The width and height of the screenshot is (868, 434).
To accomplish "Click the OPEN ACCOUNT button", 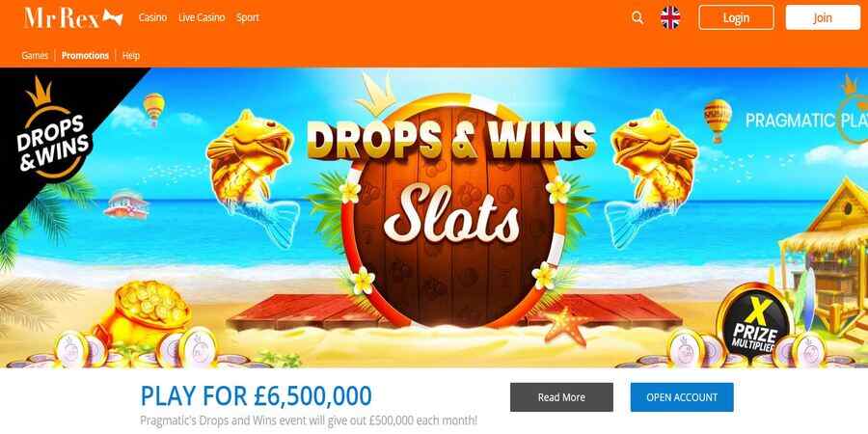I will pos(682,397).
